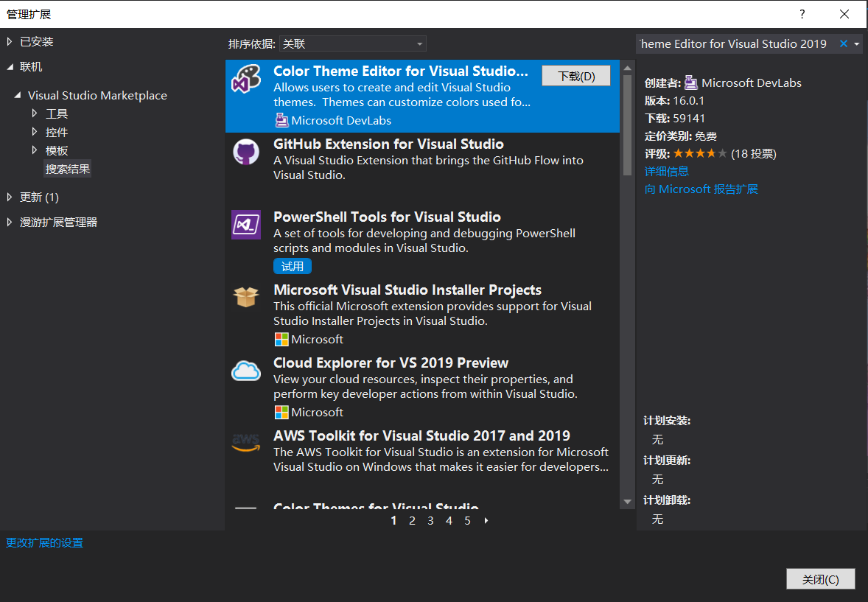
Task: Select Microsoft Visual Studio Installer Projects title
Action: click(407, 290)
